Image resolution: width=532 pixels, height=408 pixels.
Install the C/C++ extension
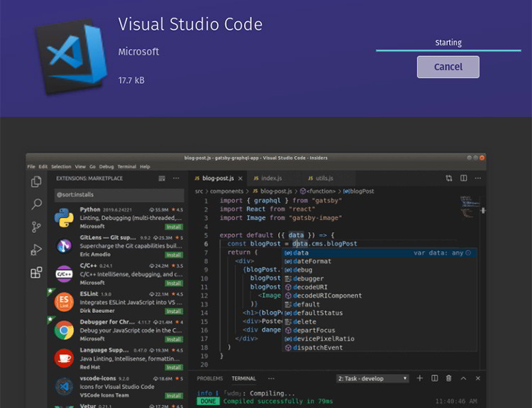pyautogui.click(x=174, y=283)
